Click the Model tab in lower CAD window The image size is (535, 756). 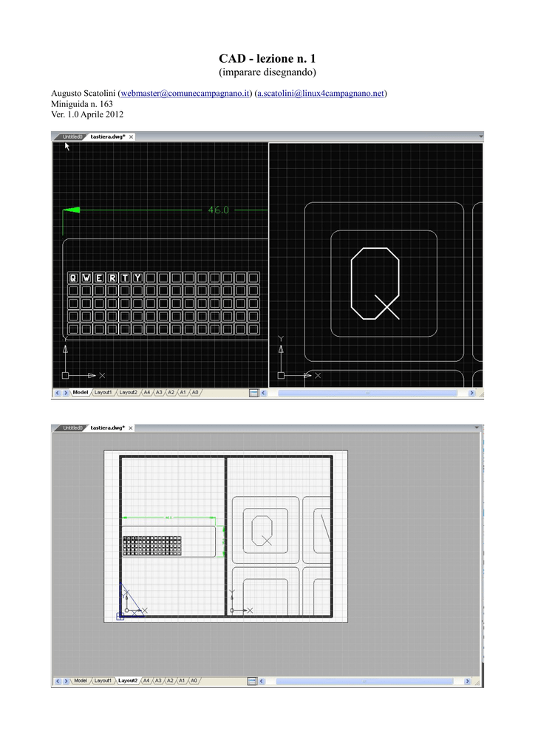[x=81, y=681]
